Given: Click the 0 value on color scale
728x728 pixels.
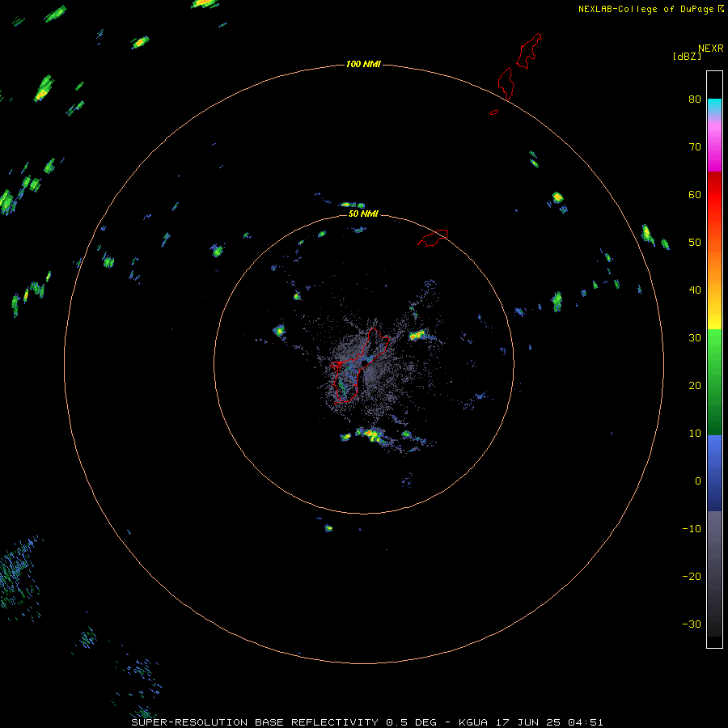Looking at the screenshot, I should point(698,481).
